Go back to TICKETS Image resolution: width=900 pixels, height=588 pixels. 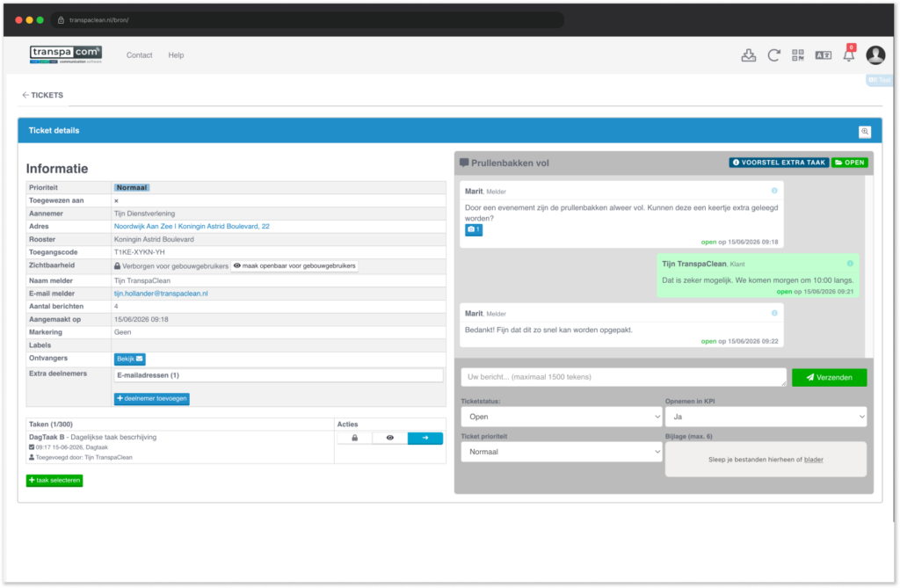tap(42, 95)
